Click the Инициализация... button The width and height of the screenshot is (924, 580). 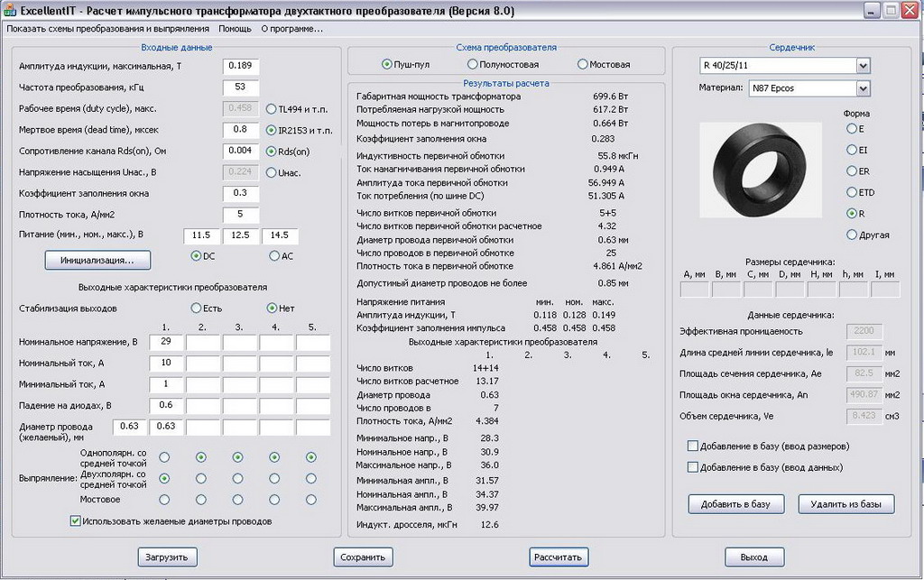97,261
